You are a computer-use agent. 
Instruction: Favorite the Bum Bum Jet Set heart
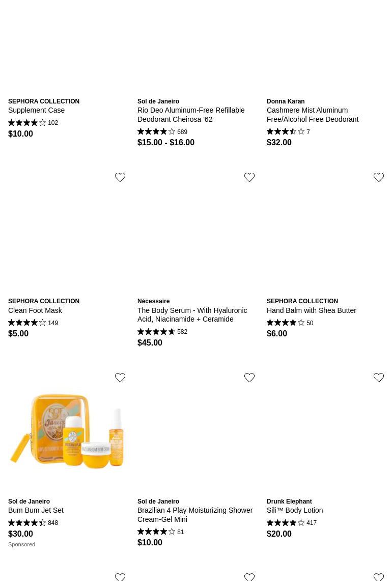pyautogui.click(x=120, y=378)
